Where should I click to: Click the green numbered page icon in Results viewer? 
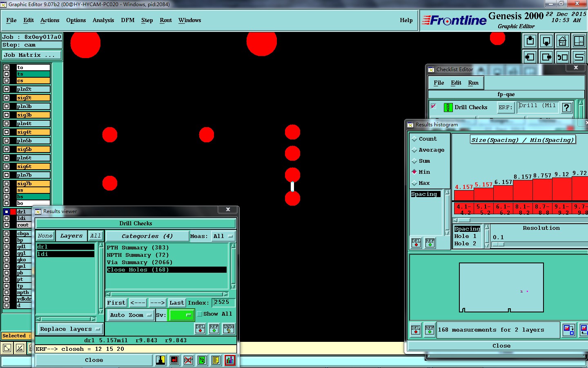coord(202,360)
